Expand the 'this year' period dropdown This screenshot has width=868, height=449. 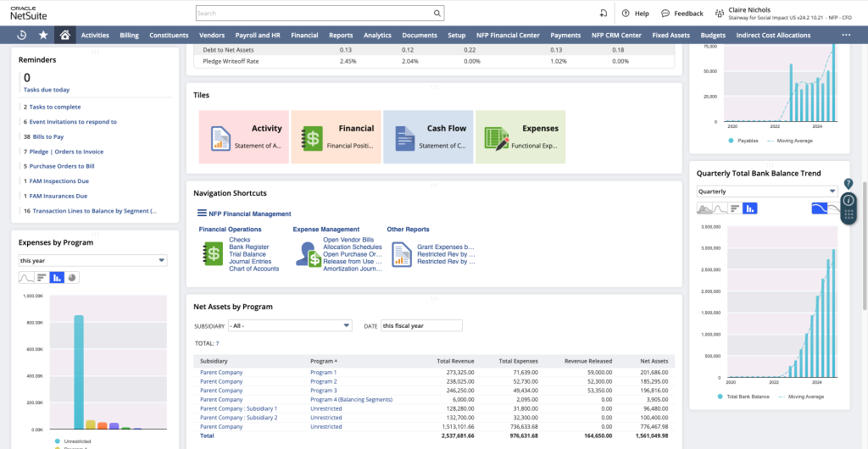92,261
